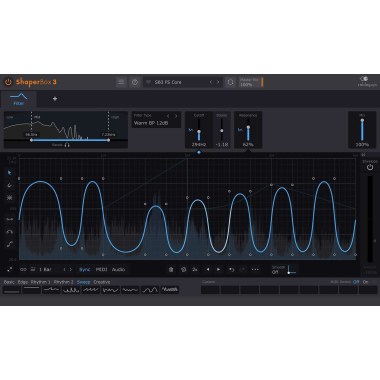380x380 pixels.
Task: Click the Cableguys logo
Action: tap(367, 82)
